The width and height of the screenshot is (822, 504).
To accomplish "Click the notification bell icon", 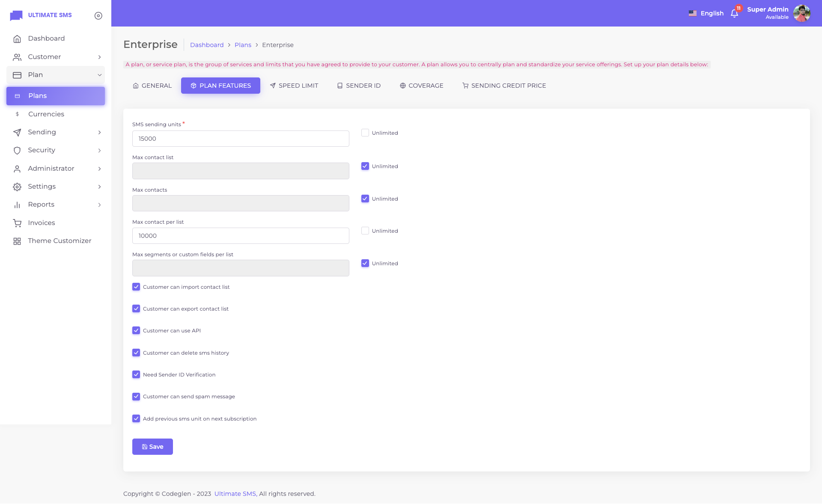I will pos(734,14).
